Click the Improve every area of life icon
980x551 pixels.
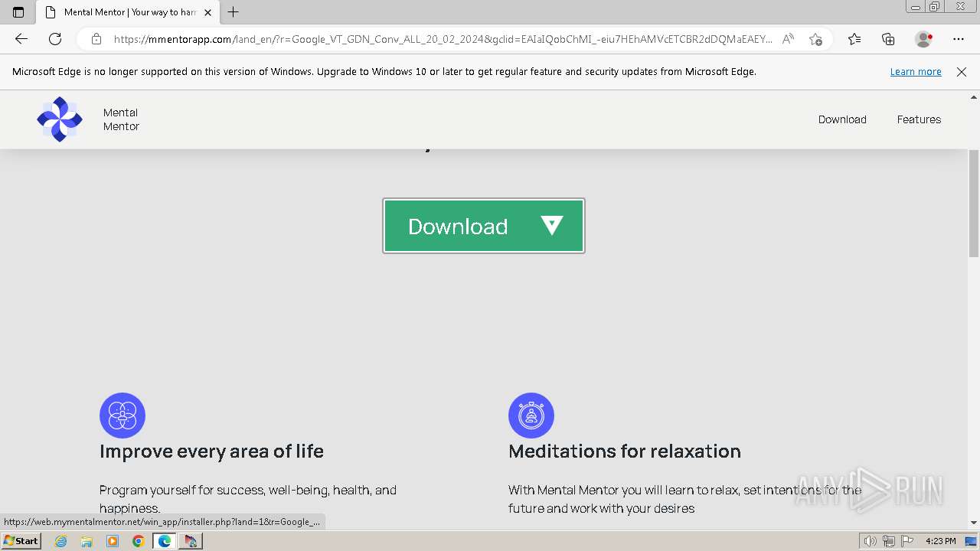pos(122,416)
